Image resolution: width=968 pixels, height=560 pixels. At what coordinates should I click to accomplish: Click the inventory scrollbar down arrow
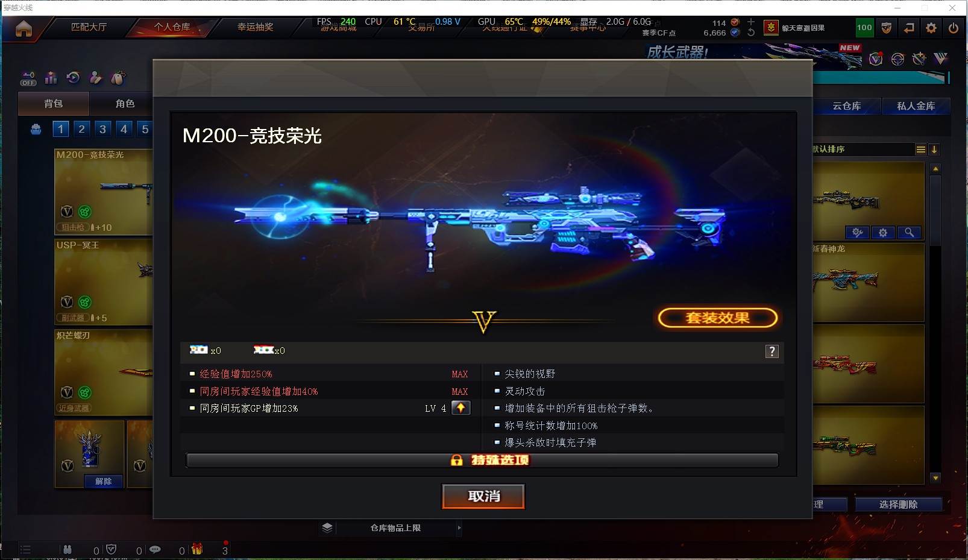point(935,477)
